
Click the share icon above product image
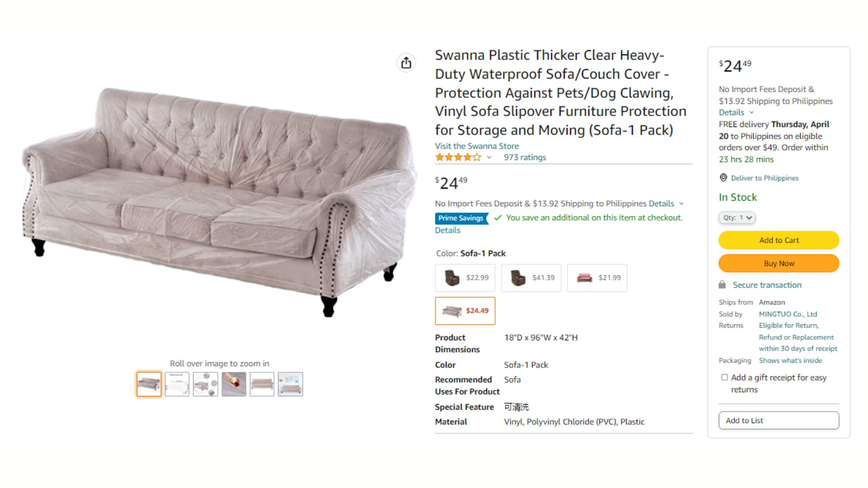[406, 63]
